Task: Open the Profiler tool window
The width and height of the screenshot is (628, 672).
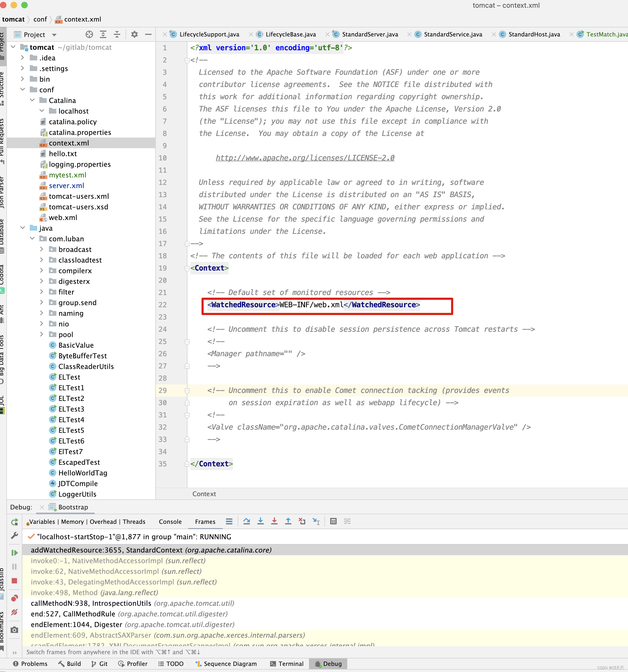Action: pyautogui.click(x=132, y=663)
